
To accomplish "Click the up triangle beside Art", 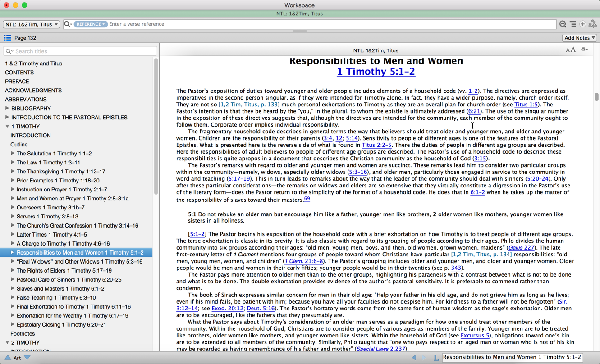I will [8, 358].
